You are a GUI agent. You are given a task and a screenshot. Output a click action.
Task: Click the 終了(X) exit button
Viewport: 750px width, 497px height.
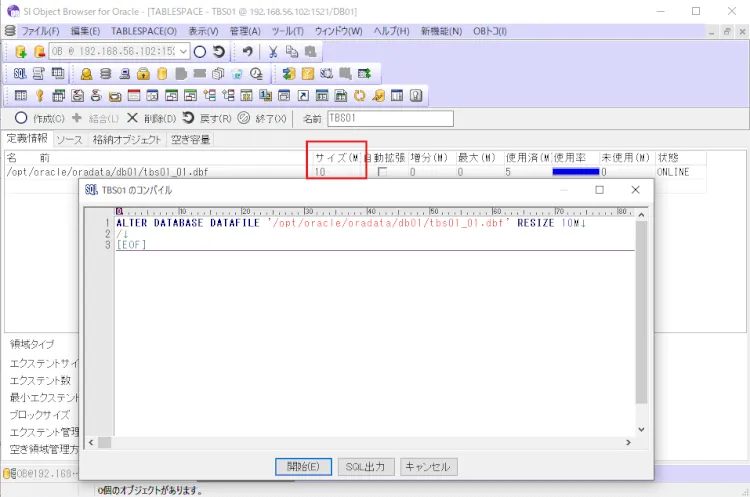click(x=263, y=118)
